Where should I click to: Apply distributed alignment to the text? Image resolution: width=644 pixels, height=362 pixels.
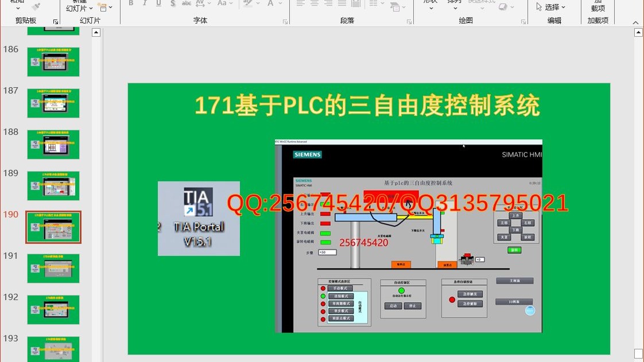tap(356, 3)
